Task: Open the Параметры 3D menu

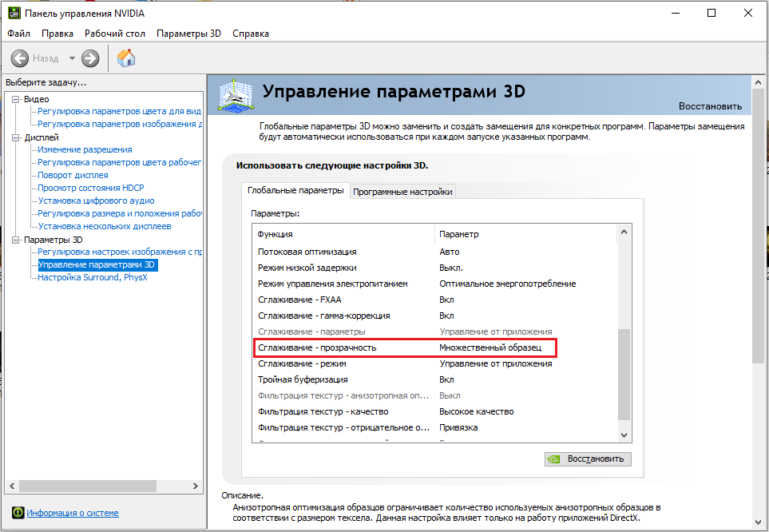Action: (x=188, y=34)
